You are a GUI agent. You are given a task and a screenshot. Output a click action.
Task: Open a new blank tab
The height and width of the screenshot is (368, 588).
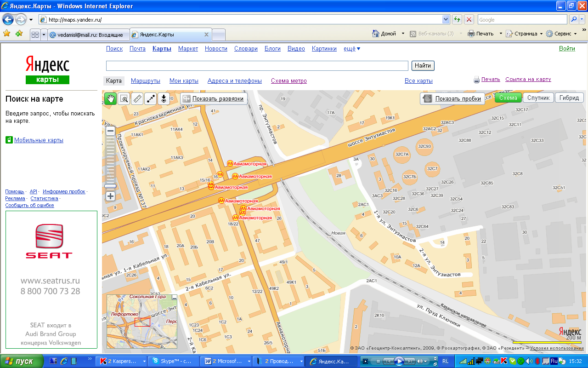tap(219, 34)
